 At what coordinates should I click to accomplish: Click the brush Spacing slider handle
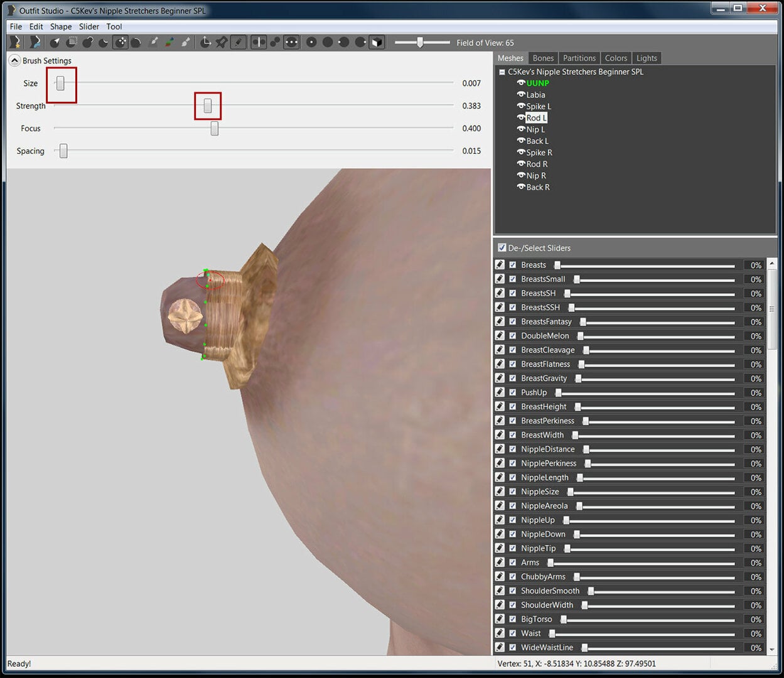click(63, 151)
